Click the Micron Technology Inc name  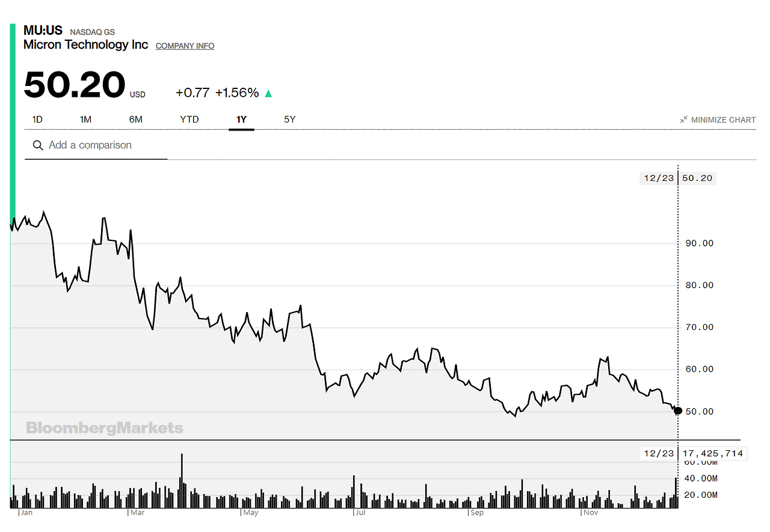point(86,44)
